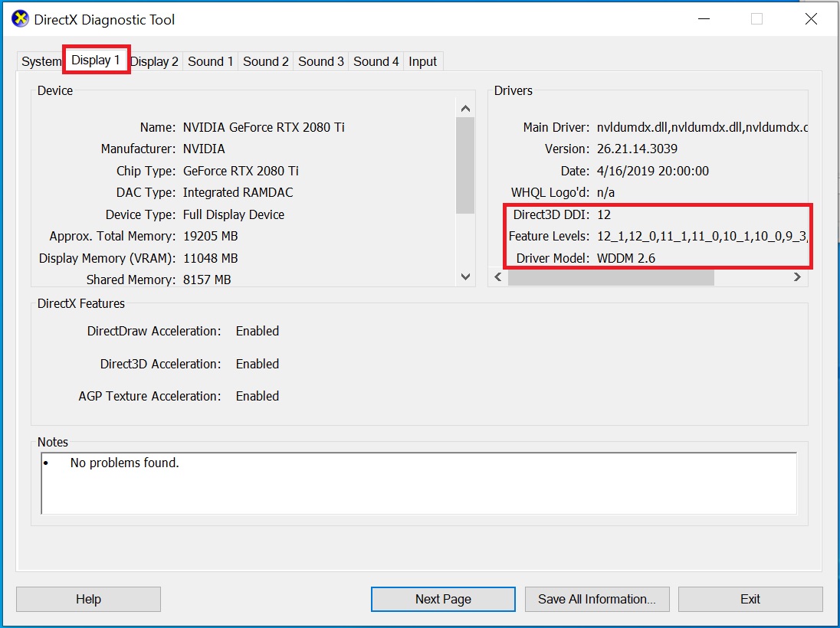Click the driver date '4/16/2019 20:00:00'
840x628 pixels.
pos(652,171)
